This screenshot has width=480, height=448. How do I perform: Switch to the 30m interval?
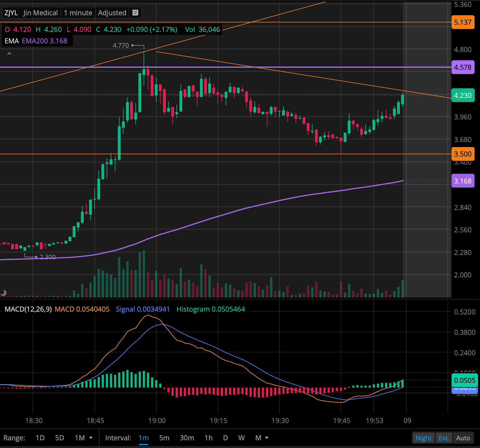(x=187, y=438)
